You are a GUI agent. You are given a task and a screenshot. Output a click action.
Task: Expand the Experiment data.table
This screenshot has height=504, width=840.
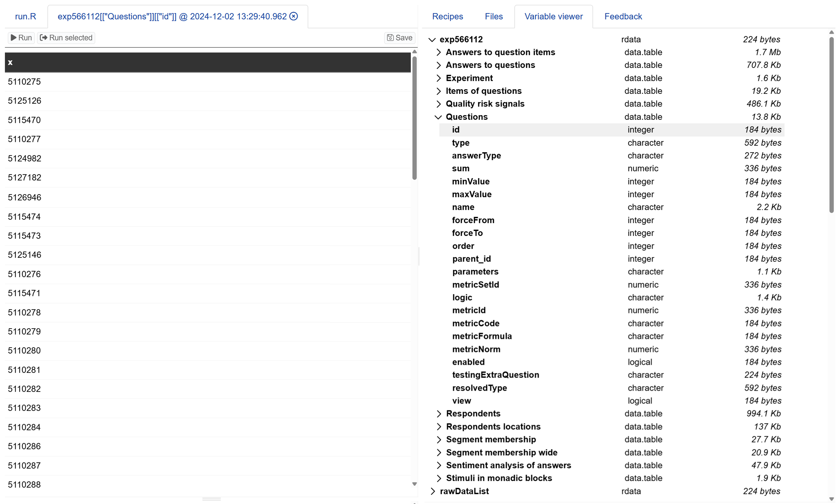[439, 78]
